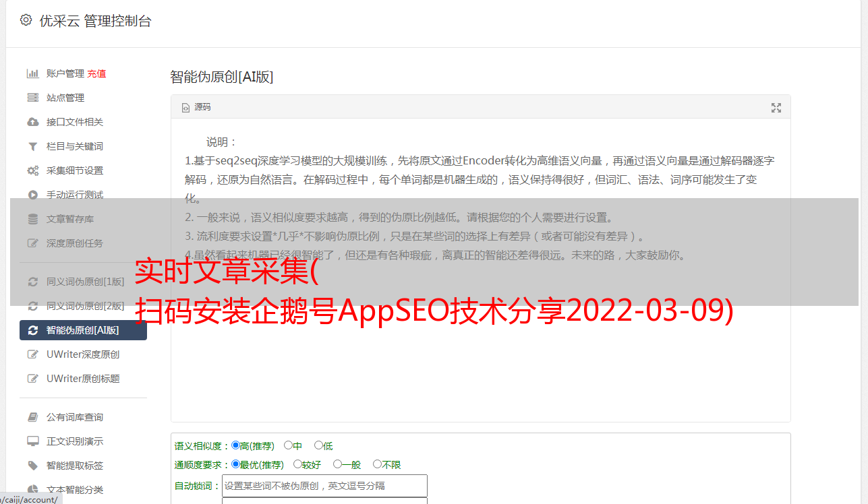Click the 自动锁词 input field

324,486
